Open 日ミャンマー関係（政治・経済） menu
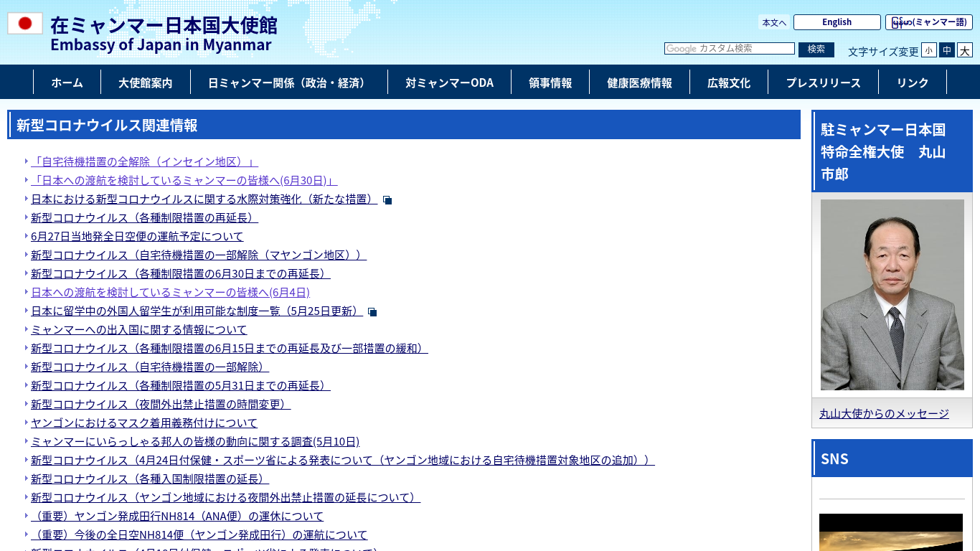 tap(289, 83)
